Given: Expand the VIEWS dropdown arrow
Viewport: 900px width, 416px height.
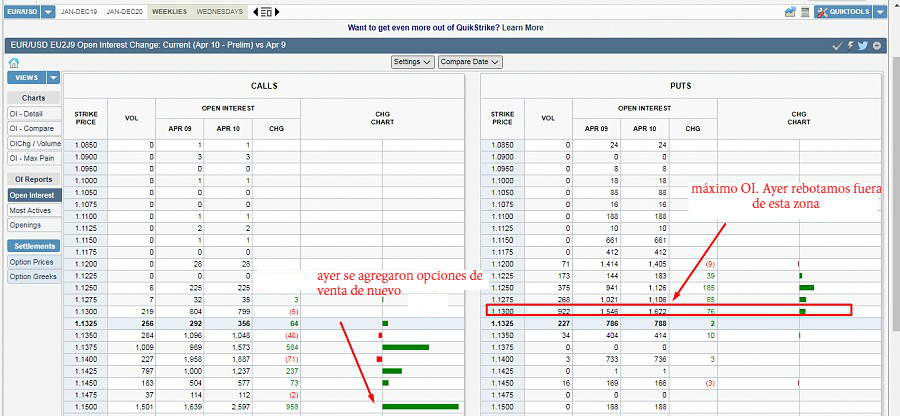Looking at the screenshot, I should (53, 77).
